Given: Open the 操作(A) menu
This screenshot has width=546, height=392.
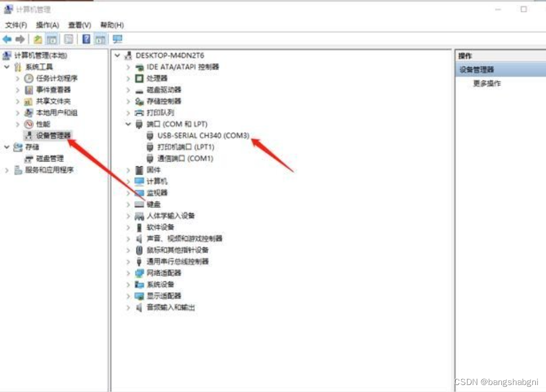Looking at the screenshot, I should click(x=47, y=25).
